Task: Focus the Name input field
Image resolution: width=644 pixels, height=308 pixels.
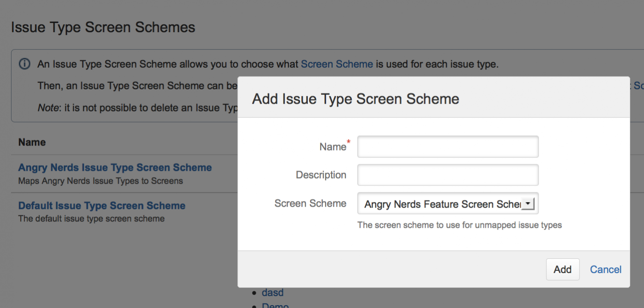Action: (x=448, y=147)
